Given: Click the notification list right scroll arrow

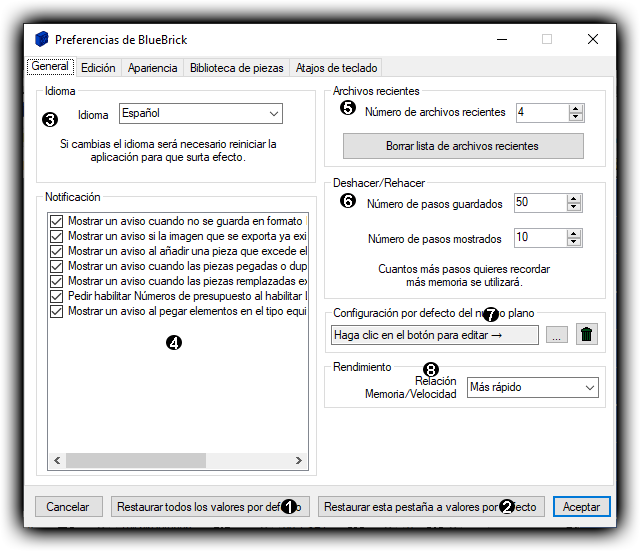Looking at the screenshot, I should 299,460.
